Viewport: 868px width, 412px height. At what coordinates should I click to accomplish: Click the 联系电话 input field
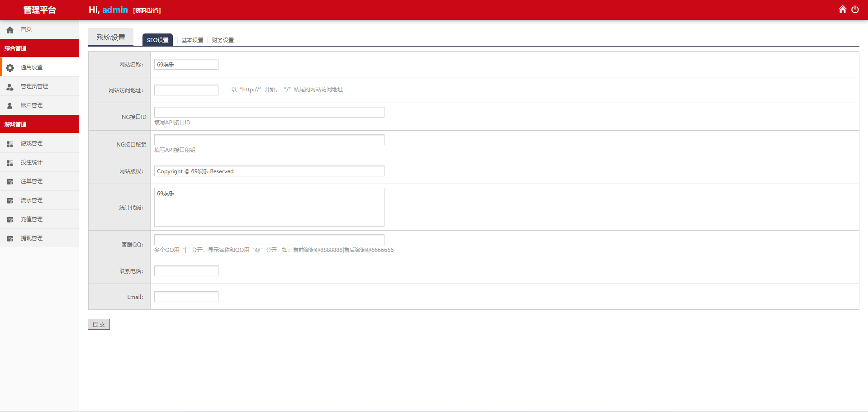[186, 271]
